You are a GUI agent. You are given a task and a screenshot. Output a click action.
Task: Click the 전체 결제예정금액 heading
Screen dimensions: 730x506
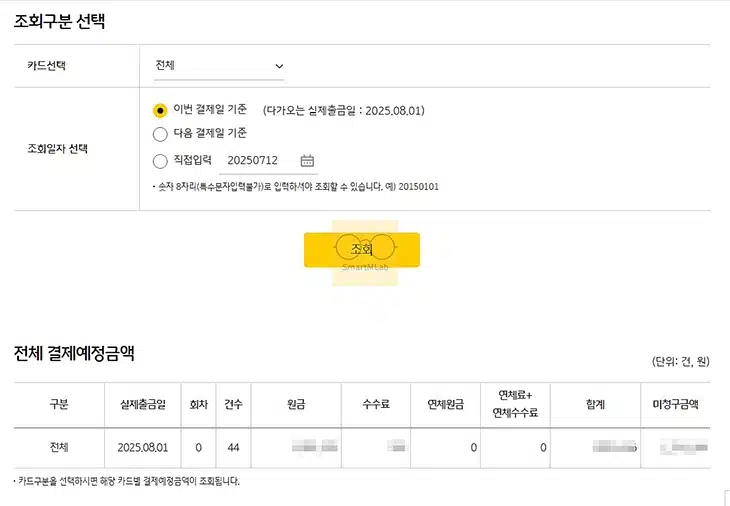pos(74,353)
